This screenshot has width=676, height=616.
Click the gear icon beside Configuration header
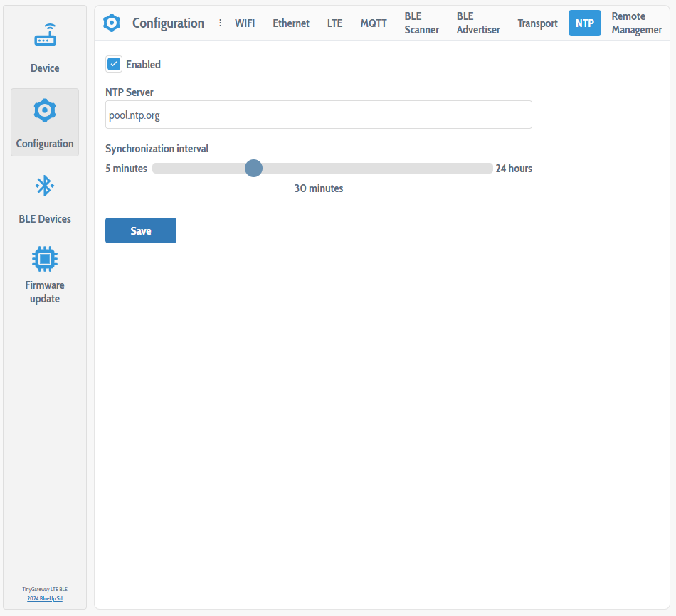click(x=112, y=23)
